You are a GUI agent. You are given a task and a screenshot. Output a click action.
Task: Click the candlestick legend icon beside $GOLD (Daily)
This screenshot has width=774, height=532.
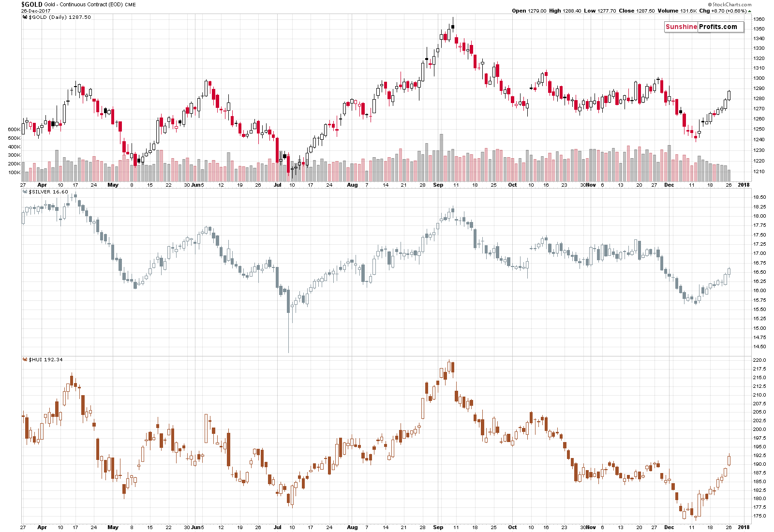tap(25, 17)
